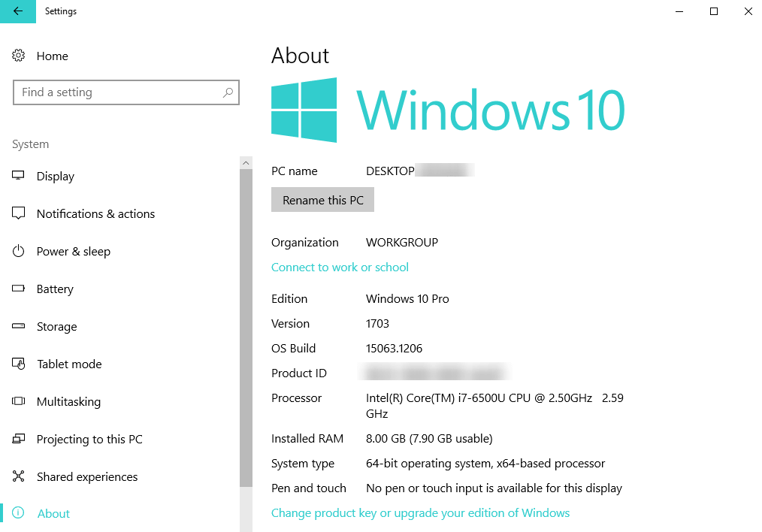Viewport: 762px width, 532px height.
Task: Click Change product key or upgrade link
Action: pyautogui.click(x=420, y=513)
